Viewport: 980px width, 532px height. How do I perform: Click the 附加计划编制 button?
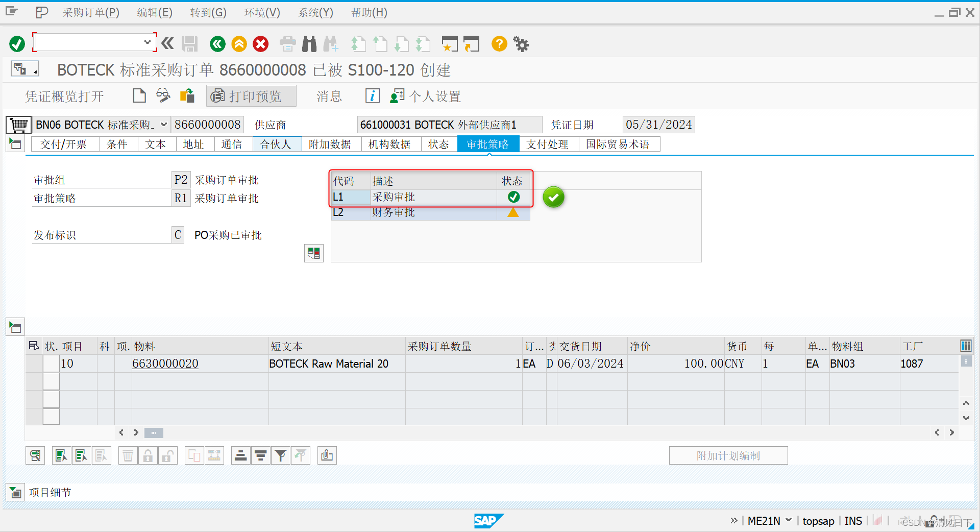tap(728, 455)
